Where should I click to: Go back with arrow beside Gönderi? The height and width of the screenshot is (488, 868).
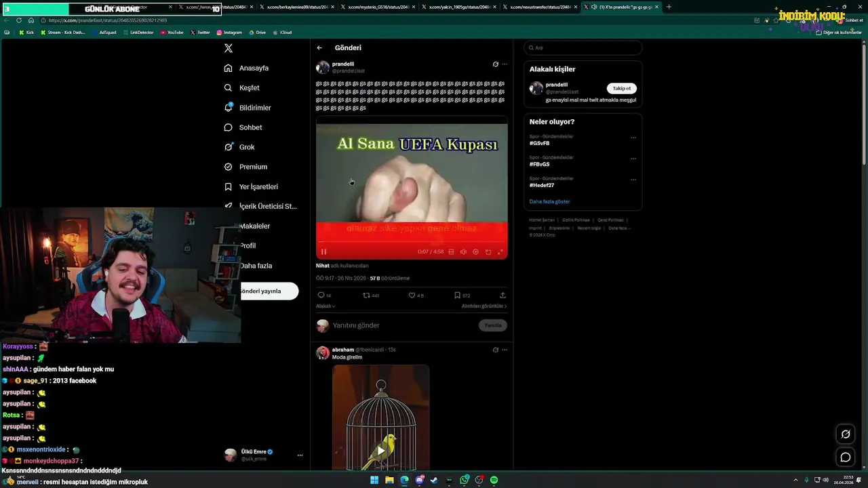[x=319, y=47]
